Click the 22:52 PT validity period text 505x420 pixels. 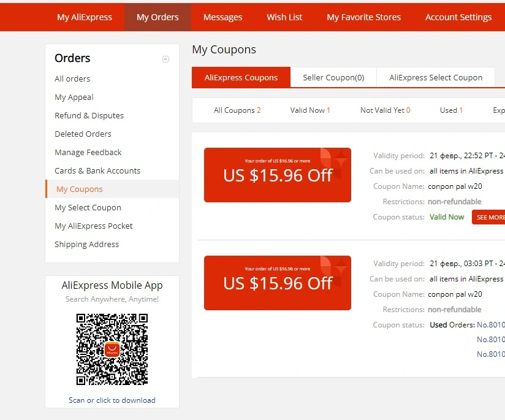tap(467, 156)
